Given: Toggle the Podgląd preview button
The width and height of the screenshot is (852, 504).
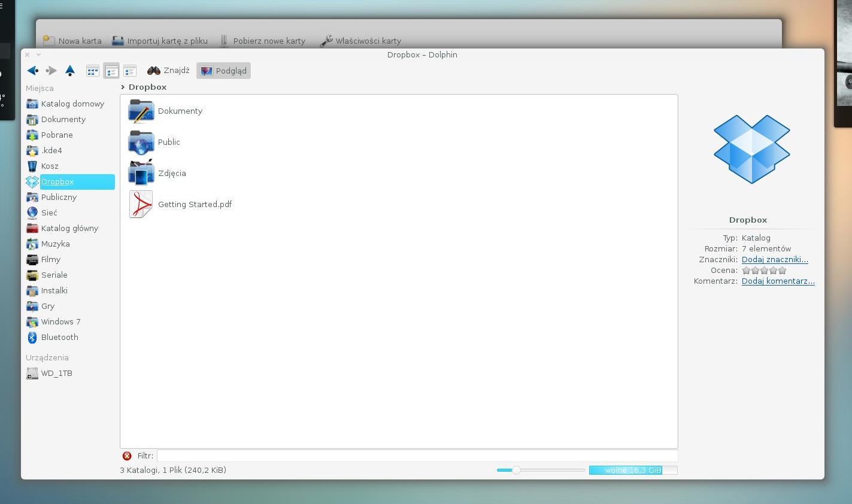Looking at the screenshot, I should (x=223, y=71).
